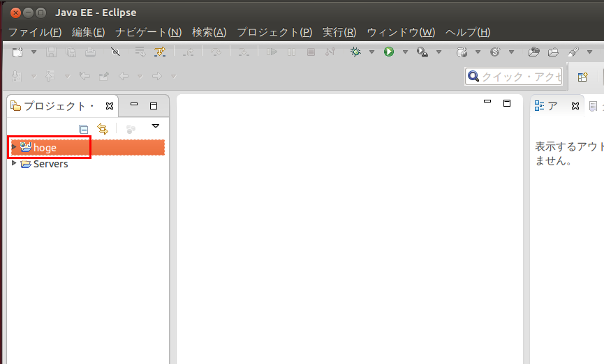Click the Save toolbar icon
This screenshot has width=604, height=364.
pyautogui.click(x=51, y=52)
